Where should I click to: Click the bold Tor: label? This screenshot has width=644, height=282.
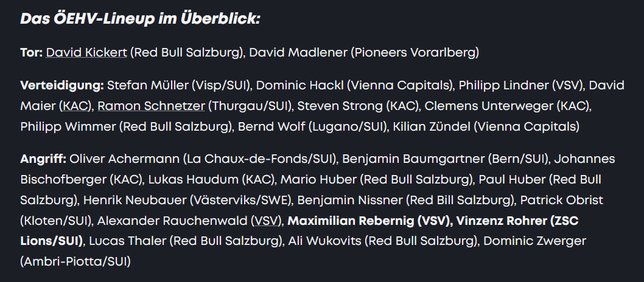(x=31, y=52)
